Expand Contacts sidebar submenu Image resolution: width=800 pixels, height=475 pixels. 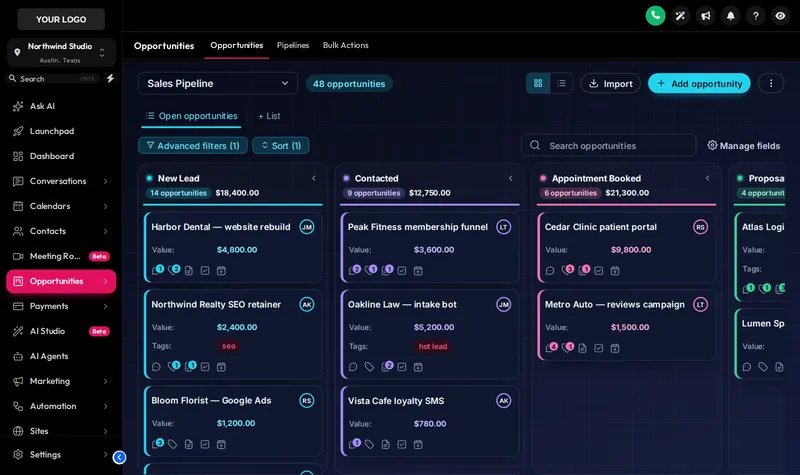pos(106,231)
